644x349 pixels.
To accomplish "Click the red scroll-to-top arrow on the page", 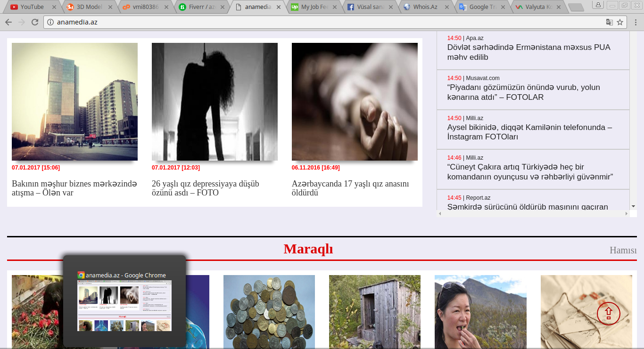I will click(x=609, y=312).
